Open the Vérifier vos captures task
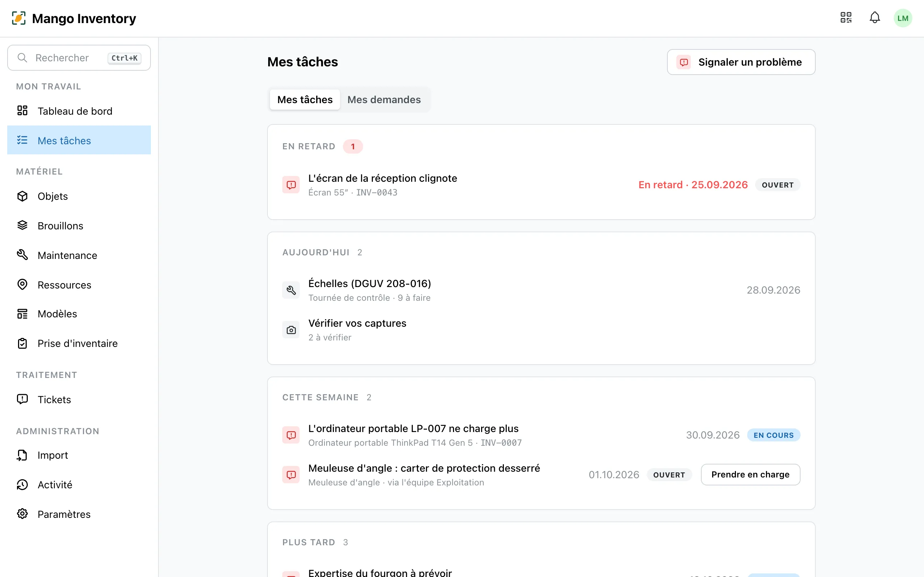This screenshot has width=924, height=577. [x=541, y=330]
